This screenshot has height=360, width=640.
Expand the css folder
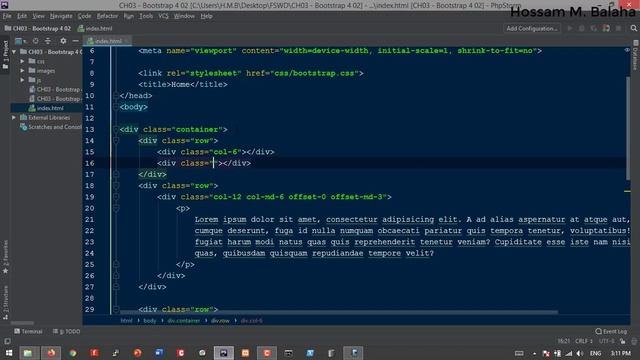(x=23, y=61)
